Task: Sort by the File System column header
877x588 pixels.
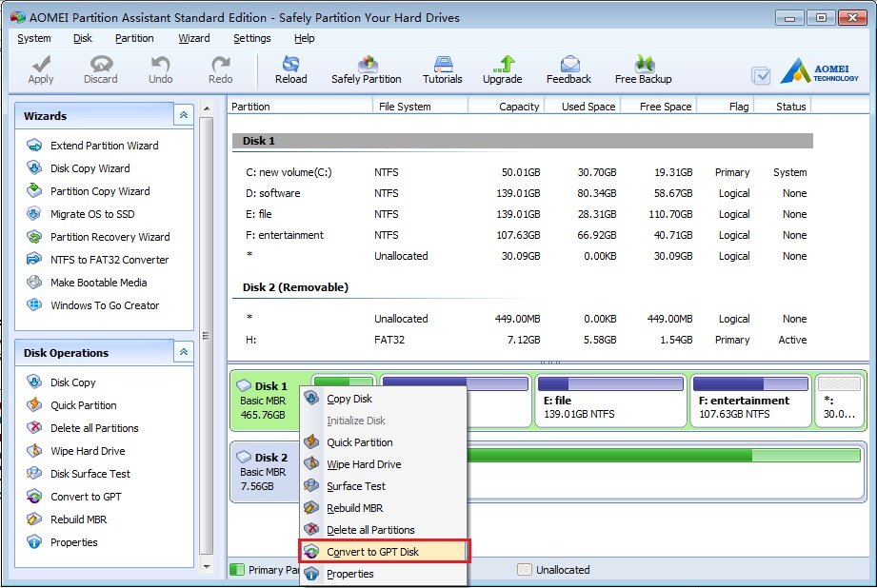Action: [x=420, y=107]
